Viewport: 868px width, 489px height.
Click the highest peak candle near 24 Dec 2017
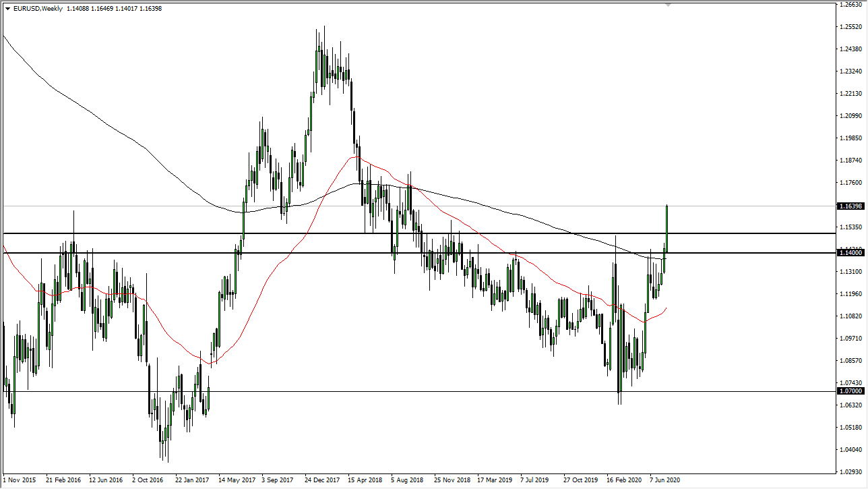[325, 40]
